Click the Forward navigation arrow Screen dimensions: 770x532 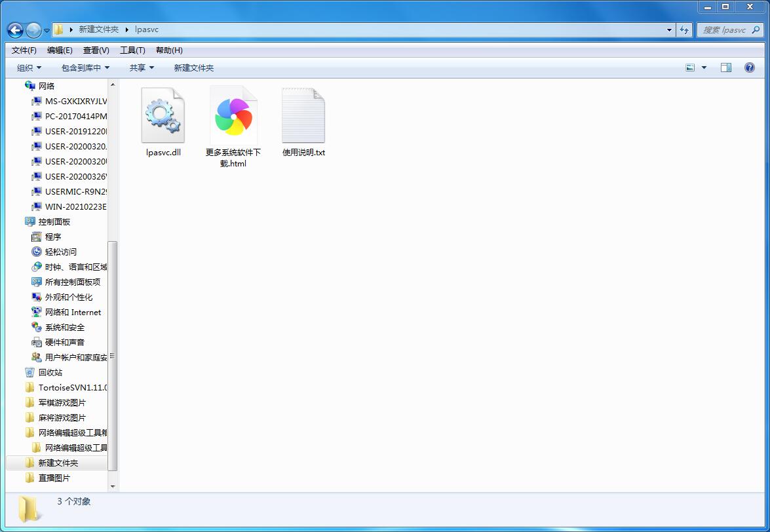[x=33, y=30]
